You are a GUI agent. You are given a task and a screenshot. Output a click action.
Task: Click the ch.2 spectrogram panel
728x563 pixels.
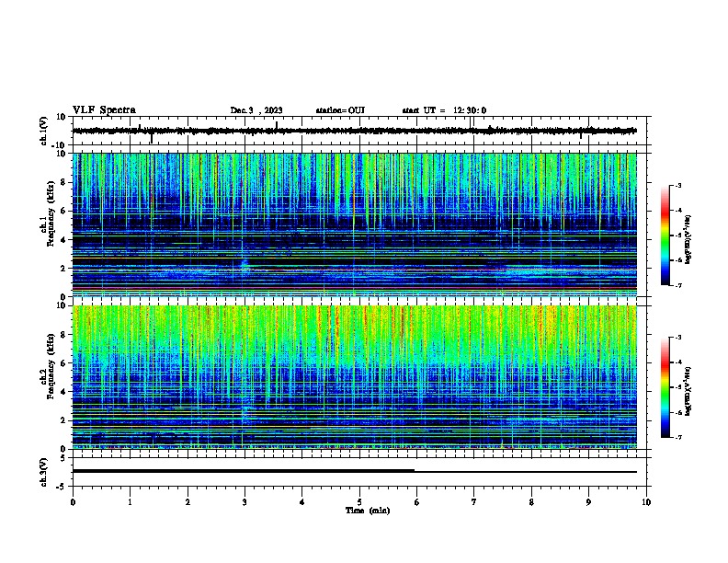point(354,377)
